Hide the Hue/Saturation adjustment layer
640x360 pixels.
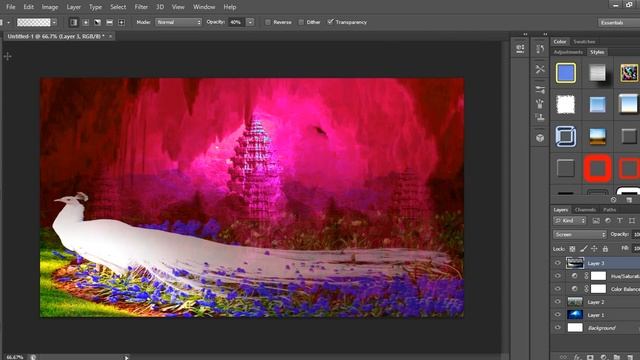pos(558,276)
